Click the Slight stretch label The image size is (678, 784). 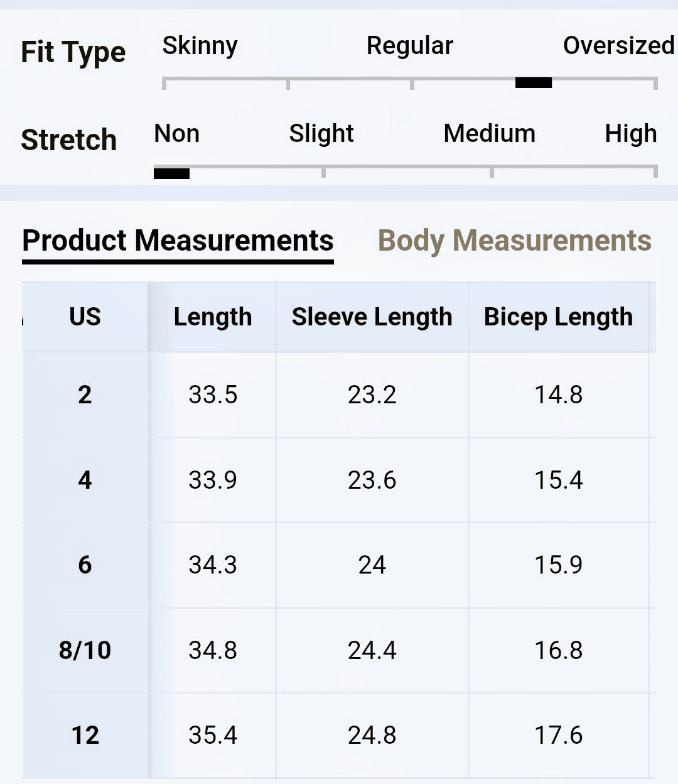tap(321, 134)
